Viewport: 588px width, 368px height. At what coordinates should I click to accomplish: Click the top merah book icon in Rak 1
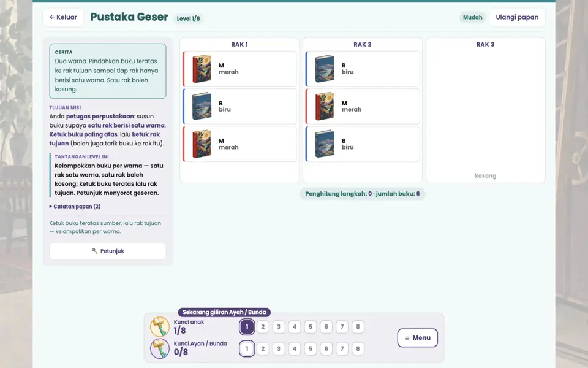(x=202, y=69)
